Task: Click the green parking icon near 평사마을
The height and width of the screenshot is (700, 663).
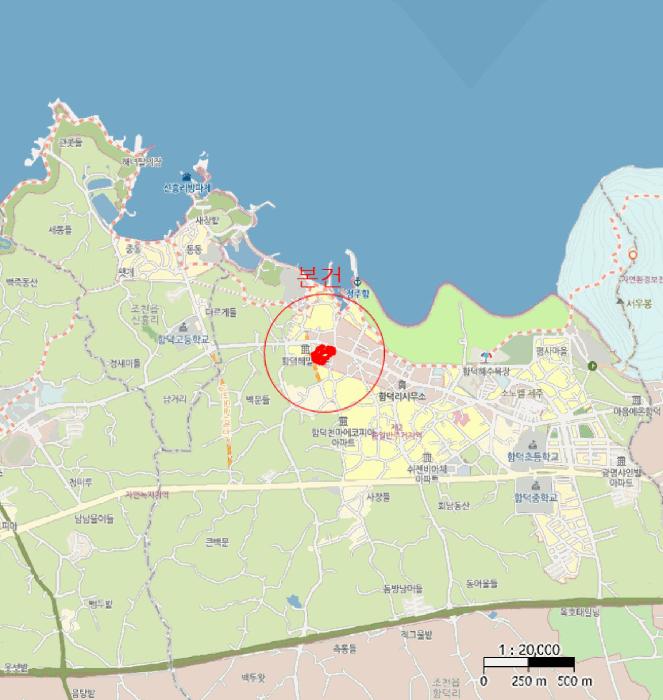Action: (593, 366)
